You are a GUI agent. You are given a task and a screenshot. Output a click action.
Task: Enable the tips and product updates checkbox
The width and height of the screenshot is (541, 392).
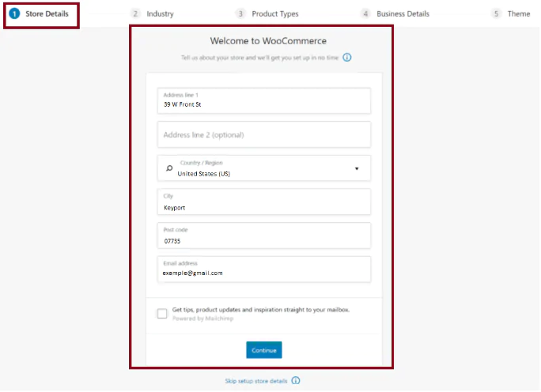pos(162,313)
